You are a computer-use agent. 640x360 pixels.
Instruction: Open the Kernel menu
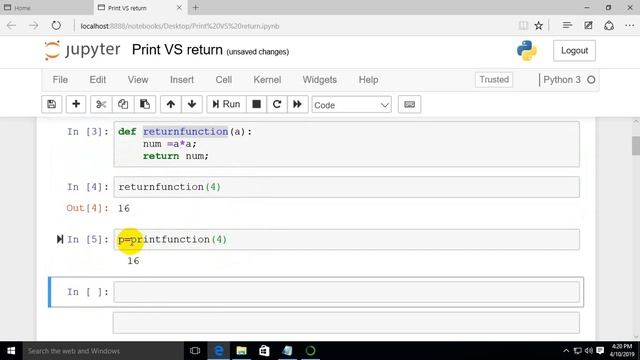coord(267,80)
